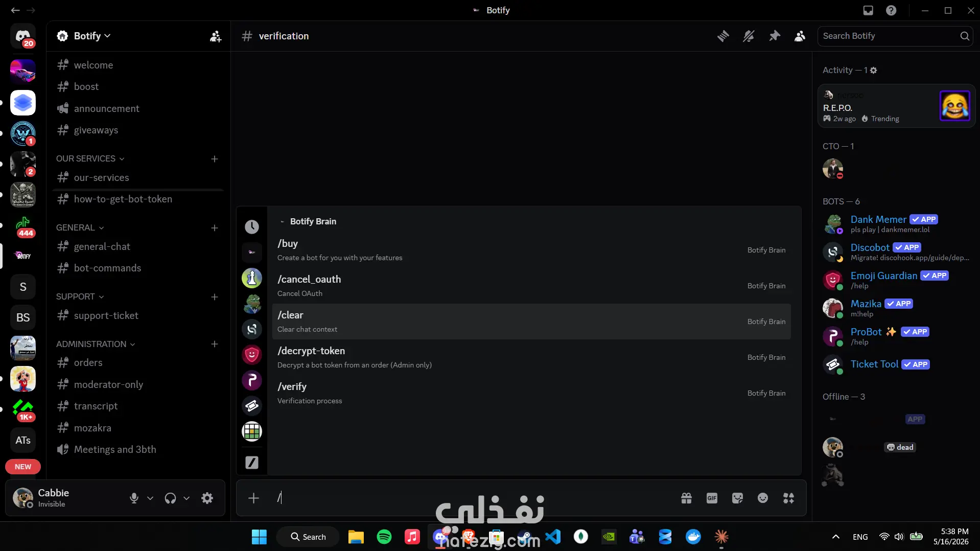Open the giveaways channel

coord(138,130)
